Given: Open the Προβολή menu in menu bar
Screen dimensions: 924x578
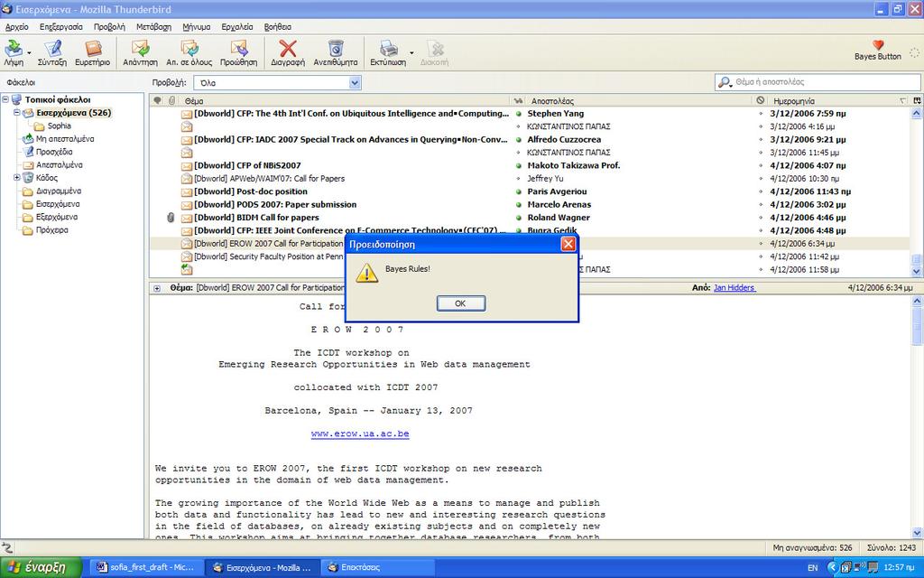Looking at the screenshot, I should tap(109, 26).
